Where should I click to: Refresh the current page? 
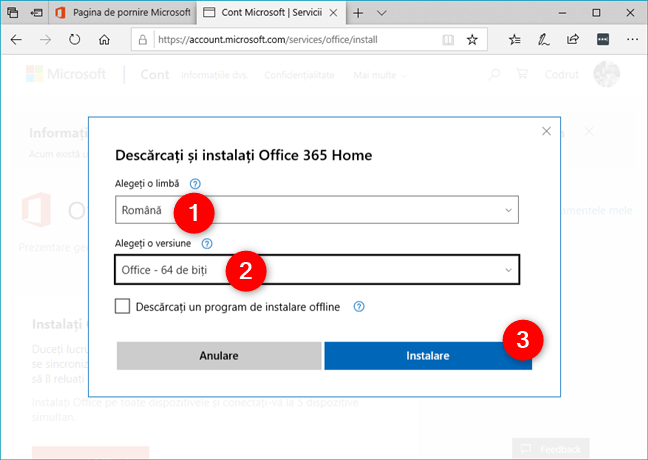pos(74,40)
